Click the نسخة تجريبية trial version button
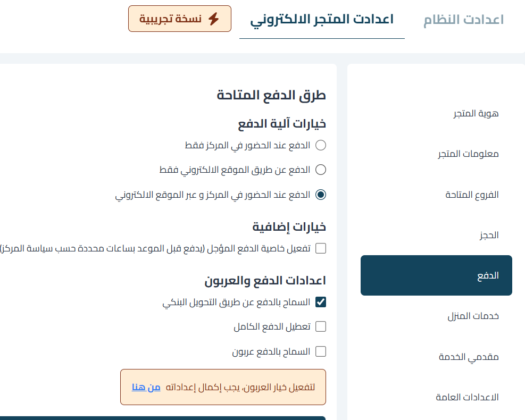 coord(180,19)
